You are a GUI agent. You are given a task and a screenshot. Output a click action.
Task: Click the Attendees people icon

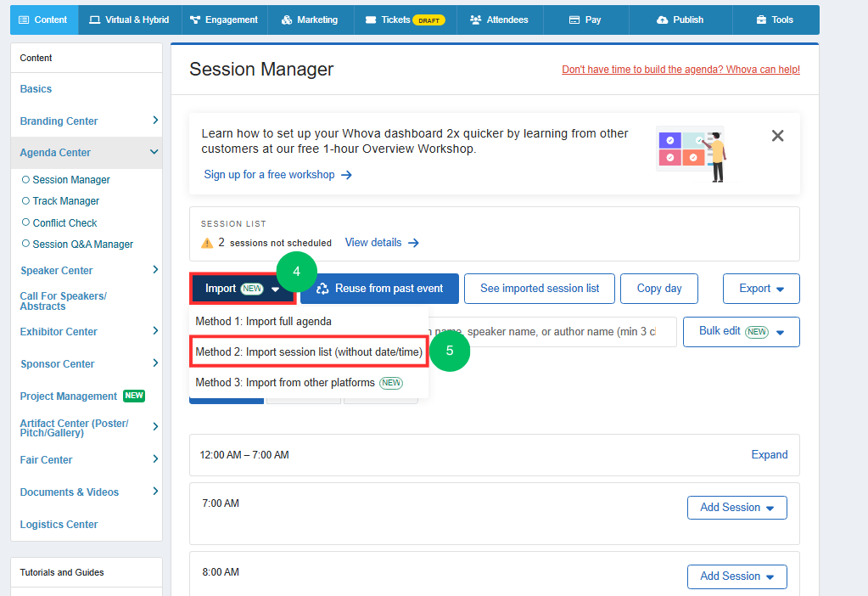pos(475,20)
